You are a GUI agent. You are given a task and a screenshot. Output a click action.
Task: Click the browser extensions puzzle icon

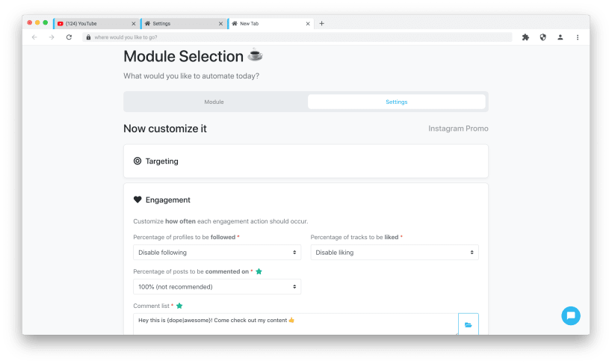525,37
